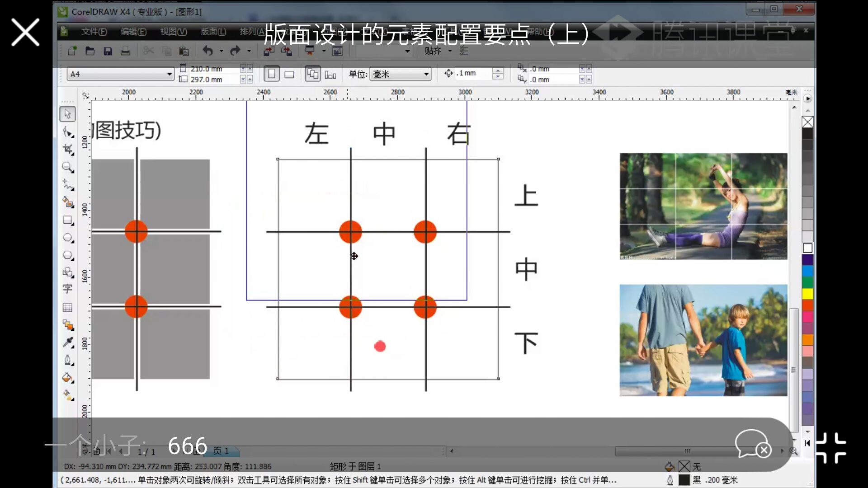Click the Import icon
This screenshot has height=488, width=868.
coord(269,51)
